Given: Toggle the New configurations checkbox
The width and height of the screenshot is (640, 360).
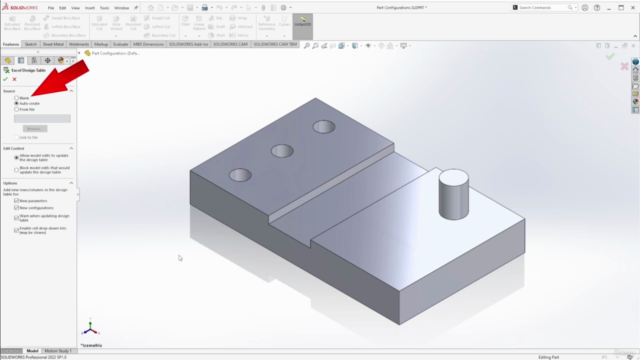Looking at the screenshot, I should (16, 208).
